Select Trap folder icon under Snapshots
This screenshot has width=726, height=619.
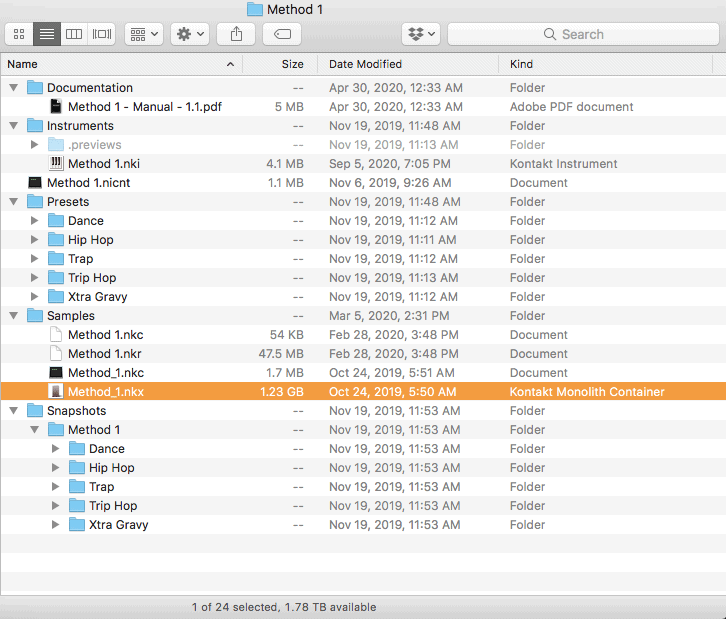(x=76, y=486)
